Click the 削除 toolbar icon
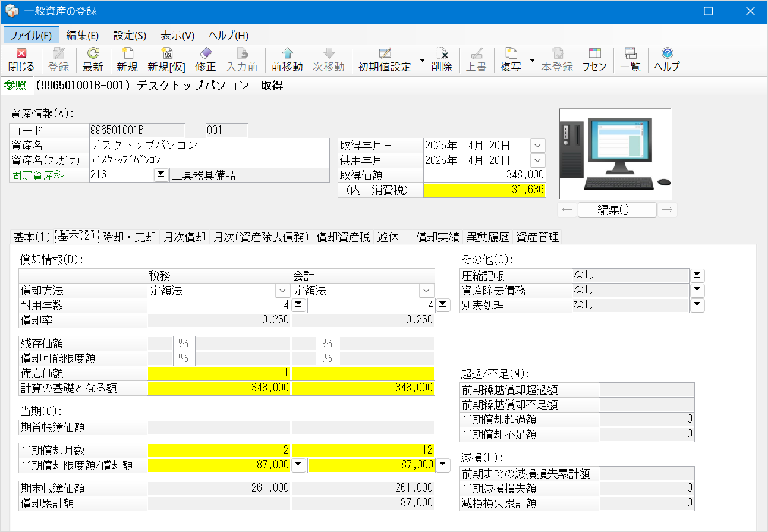 [x=442, y=59]
